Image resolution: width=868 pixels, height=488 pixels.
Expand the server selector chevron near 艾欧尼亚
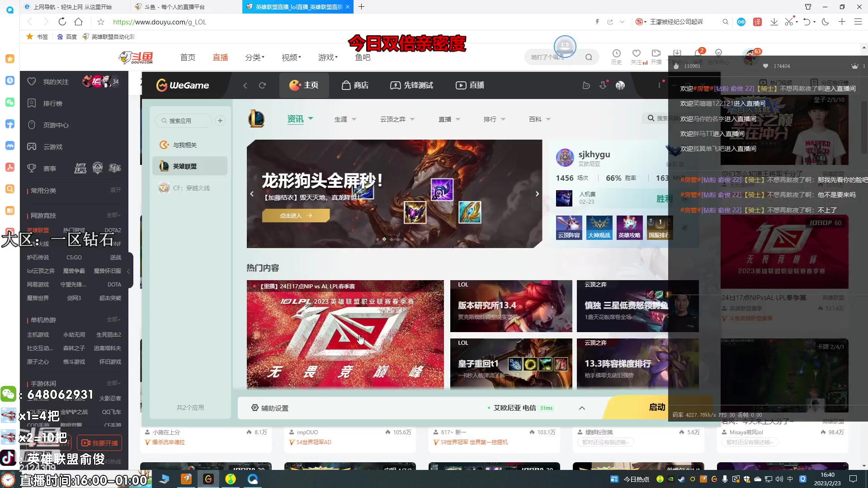pos(582,408)
